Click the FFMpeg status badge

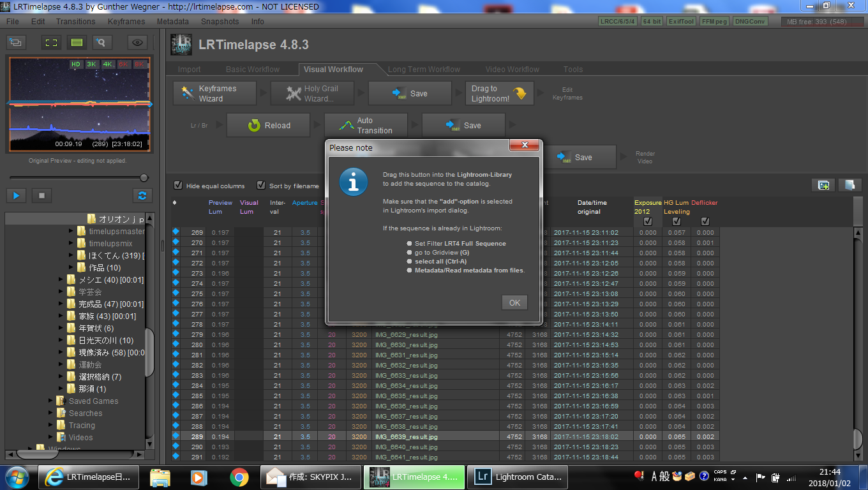(x=714, y=21)
